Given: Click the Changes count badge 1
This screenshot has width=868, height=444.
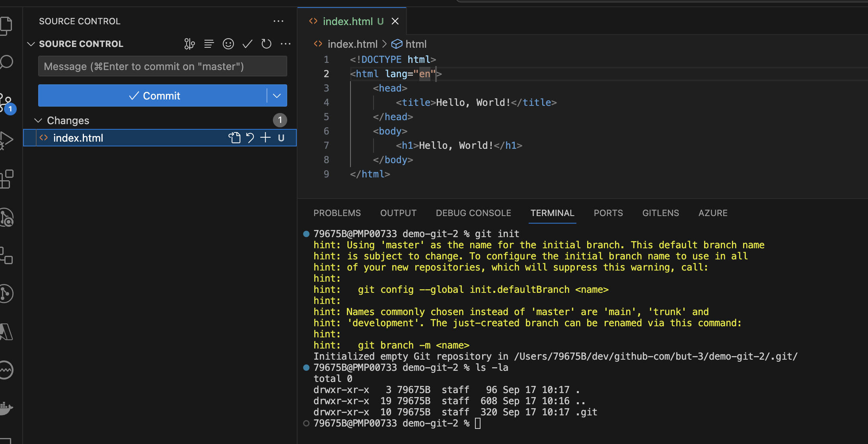Looking at the screenshot, I should [280, 120].
